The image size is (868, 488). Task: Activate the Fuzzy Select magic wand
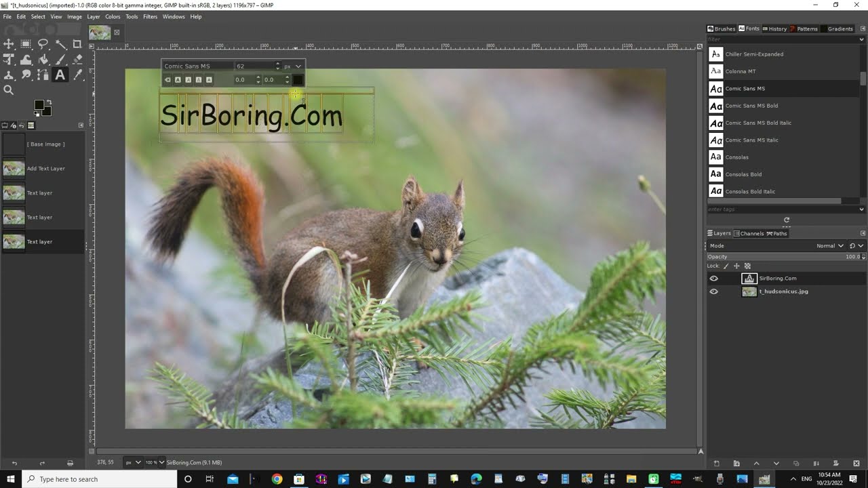[x=60, y=44]
